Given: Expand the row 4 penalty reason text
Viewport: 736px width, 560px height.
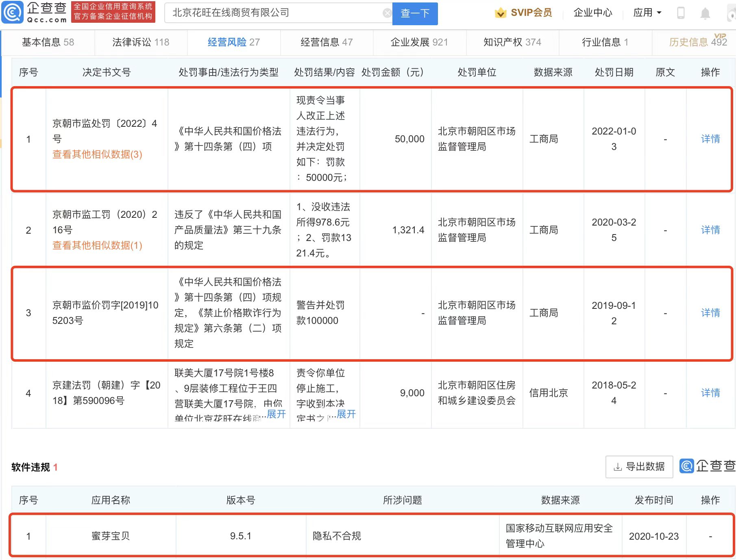Looking at the screenshot, I should pyautogui.click(x=276, y=414).
